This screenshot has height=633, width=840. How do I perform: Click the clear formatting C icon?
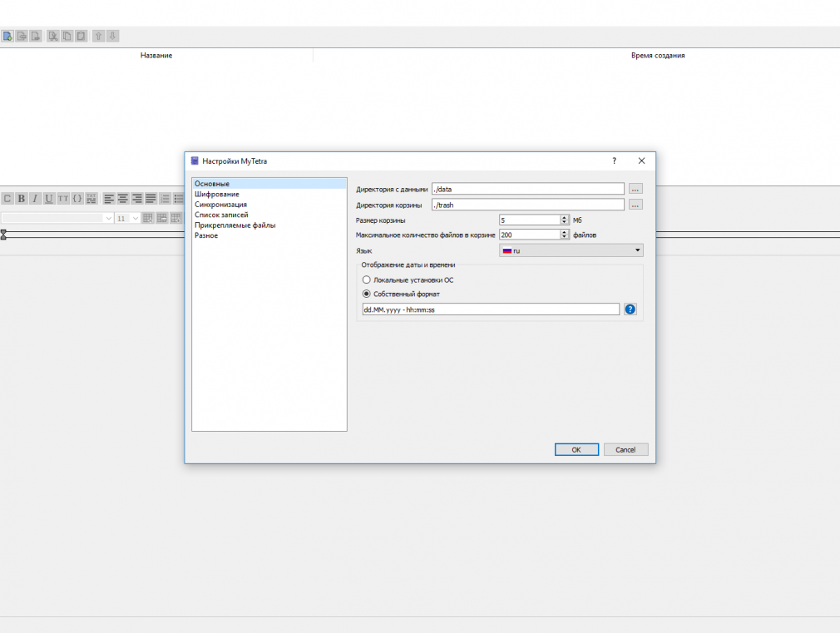pyautogui.click(x=7, y=198)
